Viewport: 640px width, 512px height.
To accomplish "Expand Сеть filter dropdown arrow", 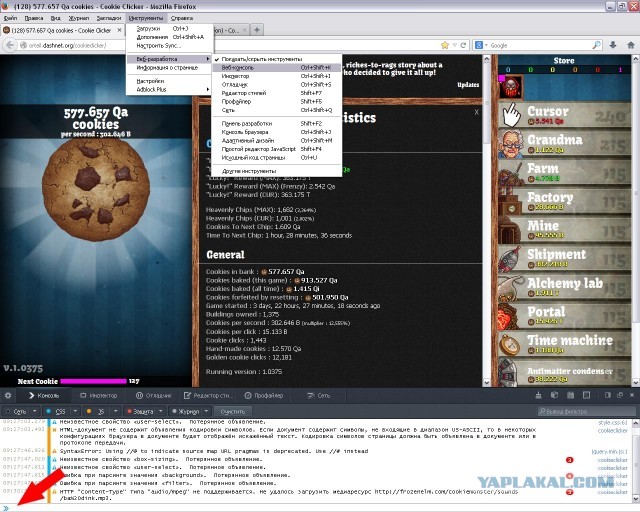I will (x=35, y=411).
